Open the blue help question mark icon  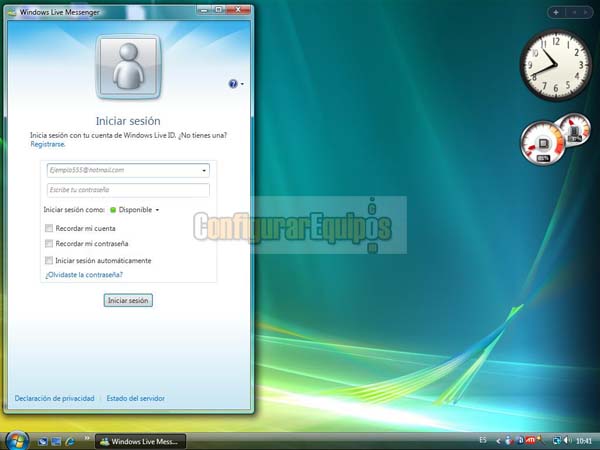tap(233, 84)
